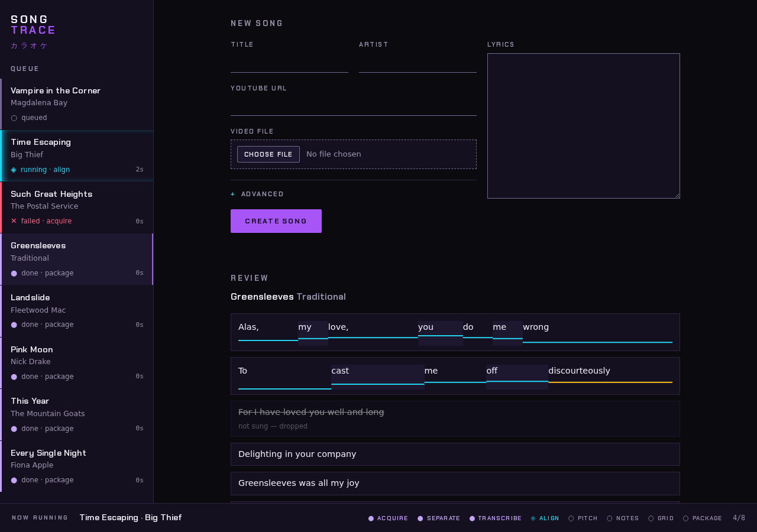
Task: Click the word 'discourteously' with orange underline
Action: [x=610, y=376]
